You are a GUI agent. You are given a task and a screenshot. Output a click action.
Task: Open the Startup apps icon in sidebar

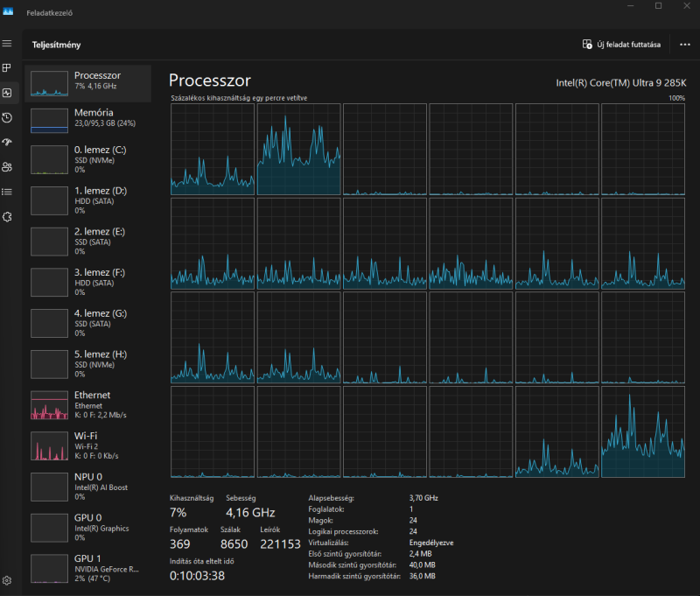click(x=7, y=143)
